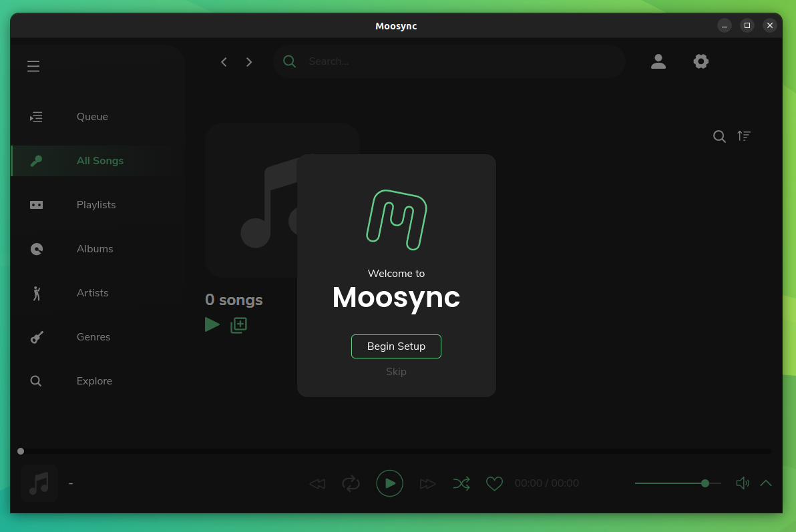Switch to the All Songs tab
The width and height of the screenshot is (796, 532).
[99, 160]
